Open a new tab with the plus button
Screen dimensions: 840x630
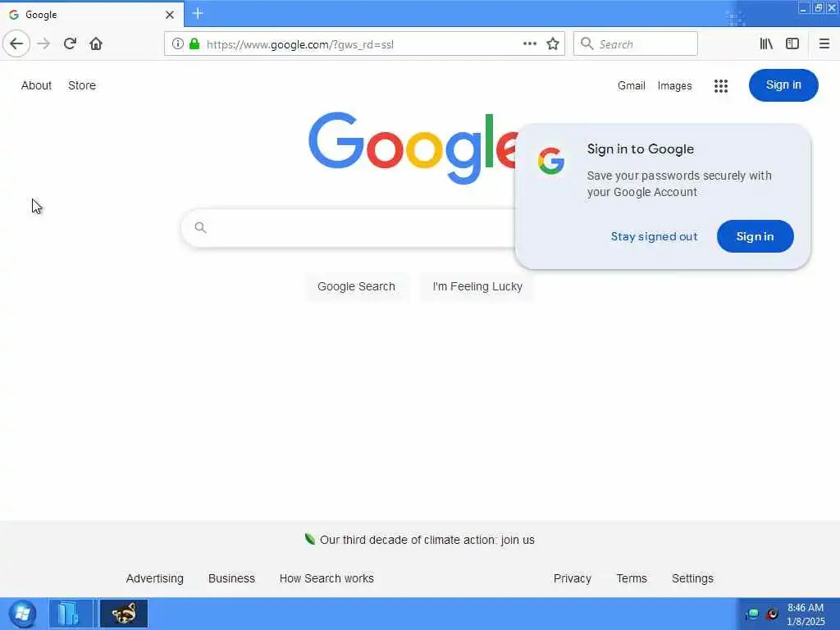[198, 13]
